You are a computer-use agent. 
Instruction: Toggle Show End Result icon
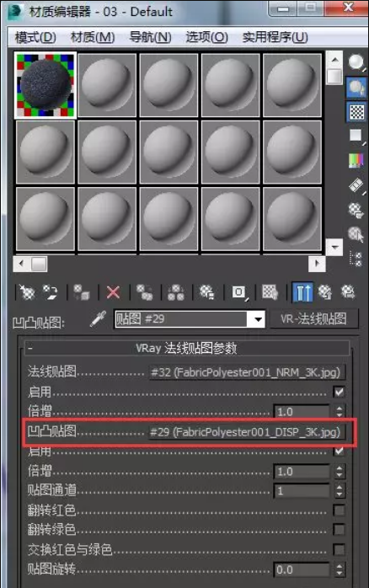click(302, 292)
